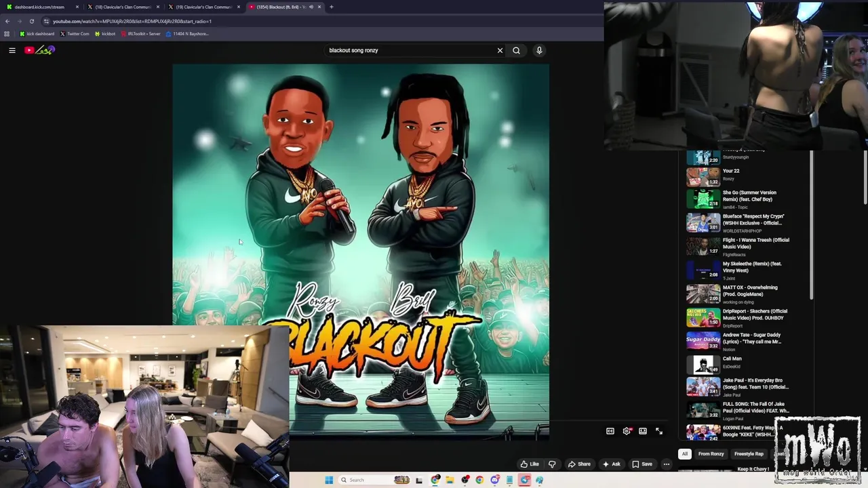
Task: Start voice search with the microphone
Action: pyautogui.click(x=539, y=50)
